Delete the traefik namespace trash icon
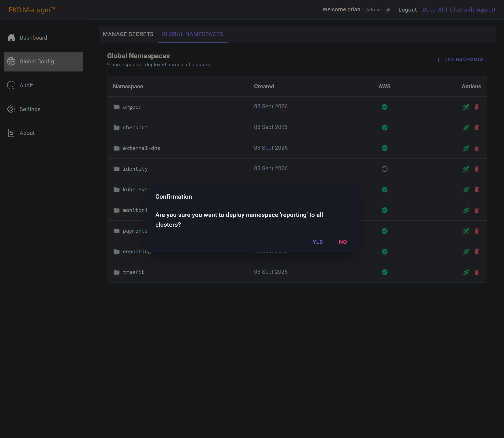Screen dimensions: 504x438 tap(476, 272)
